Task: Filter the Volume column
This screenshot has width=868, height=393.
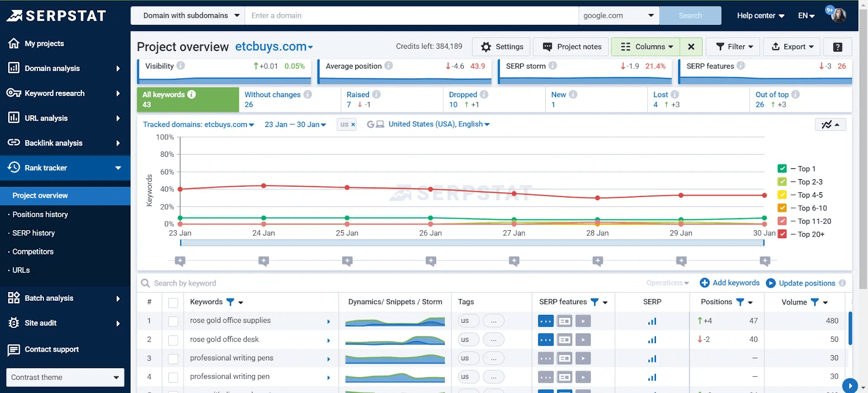Action: [814, 302]
